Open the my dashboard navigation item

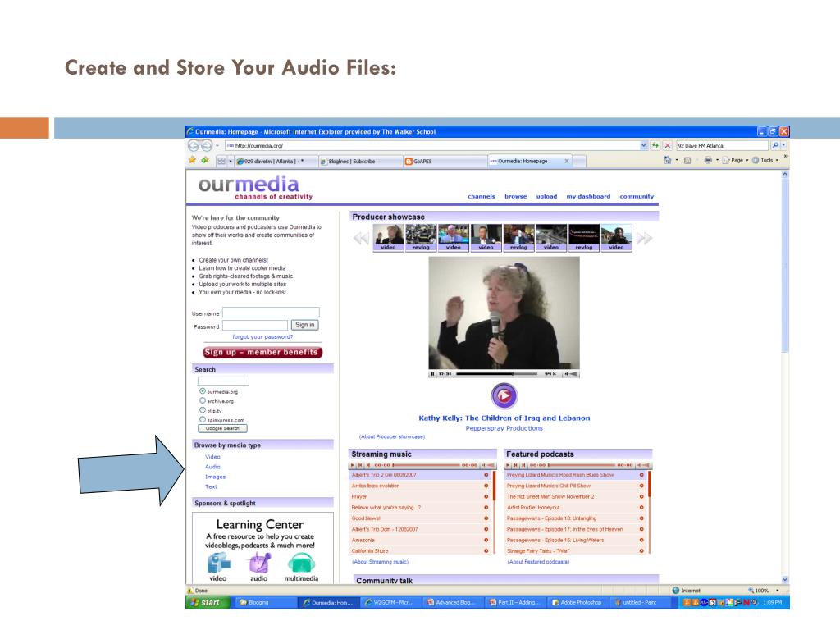point(588,197)
